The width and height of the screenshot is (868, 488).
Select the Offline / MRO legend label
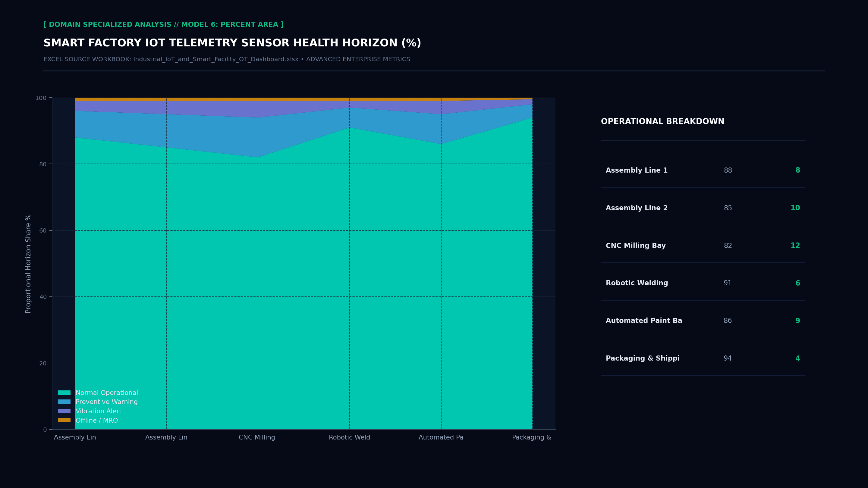(x=97, y=420)
